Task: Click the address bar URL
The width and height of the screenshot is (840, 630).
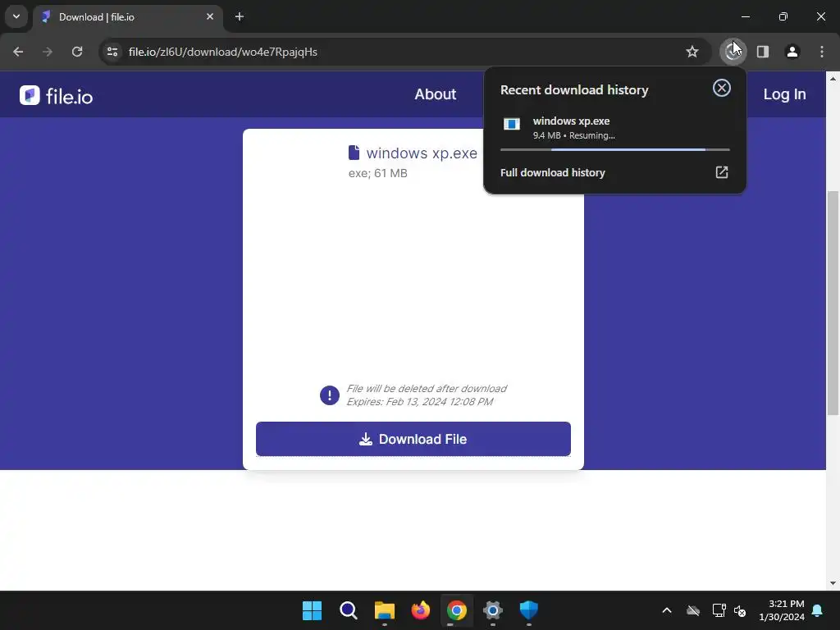Action: click(x=223, y=52)
